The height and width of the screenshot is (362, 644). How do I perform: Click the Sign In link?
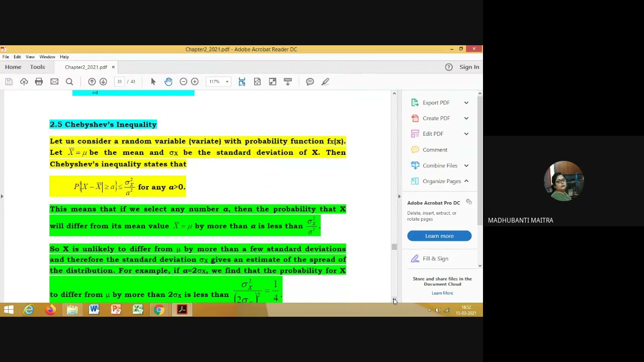pyautogui.click(x=469, y=67)
